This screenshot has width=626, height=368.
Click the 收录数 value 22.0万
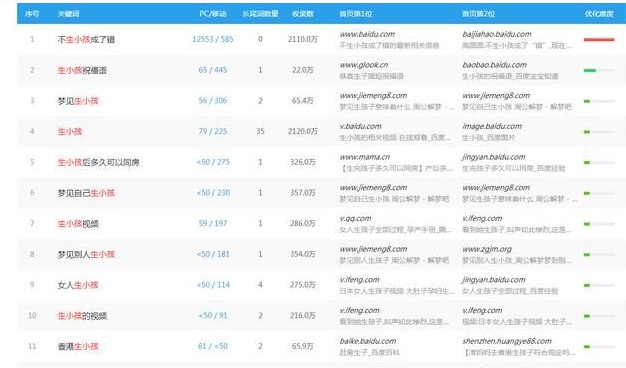(303, 70)
